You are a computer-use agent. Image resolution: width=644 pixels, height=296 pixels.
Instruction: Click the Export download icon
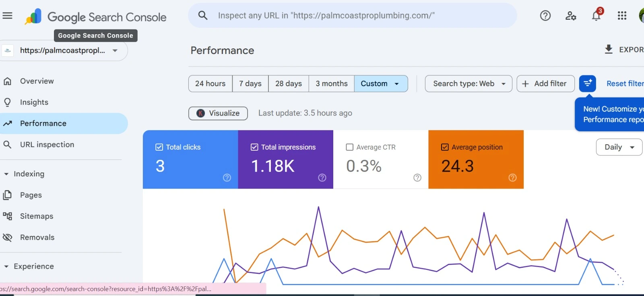(x=609, y=49)
